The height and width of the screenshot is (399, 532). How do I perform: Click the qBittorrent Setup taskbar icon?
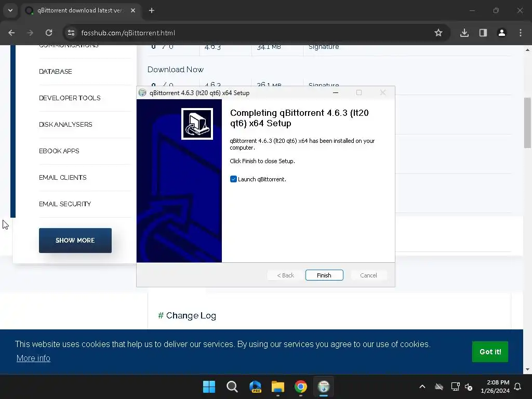[324, 387]
